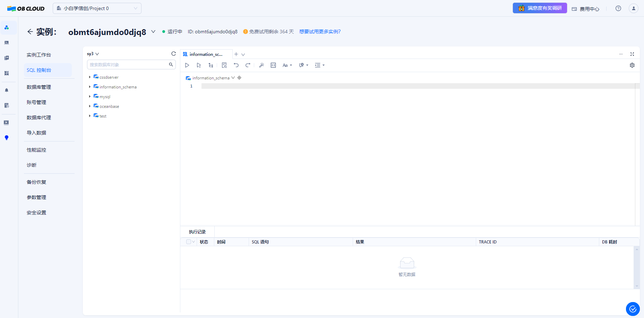Open the help question mark icon
The width and height of the screenshot is (644, 318).
click(618, 8)
